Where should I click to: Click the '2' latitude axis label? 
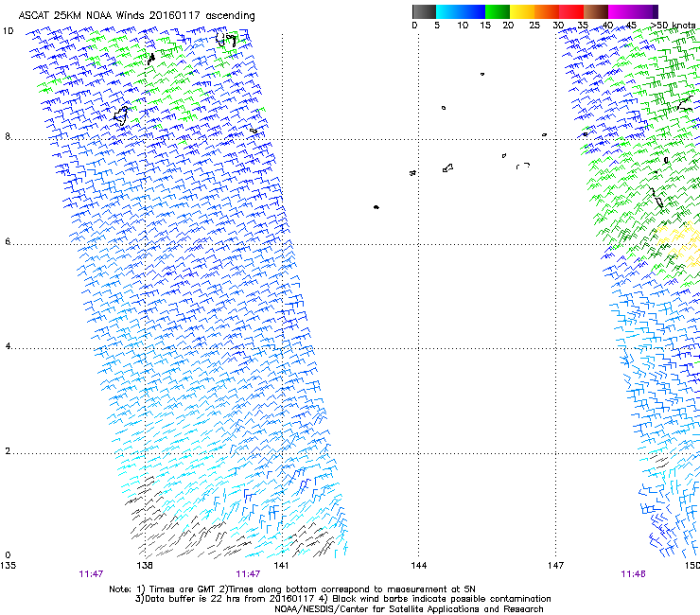tap(8, 450)
